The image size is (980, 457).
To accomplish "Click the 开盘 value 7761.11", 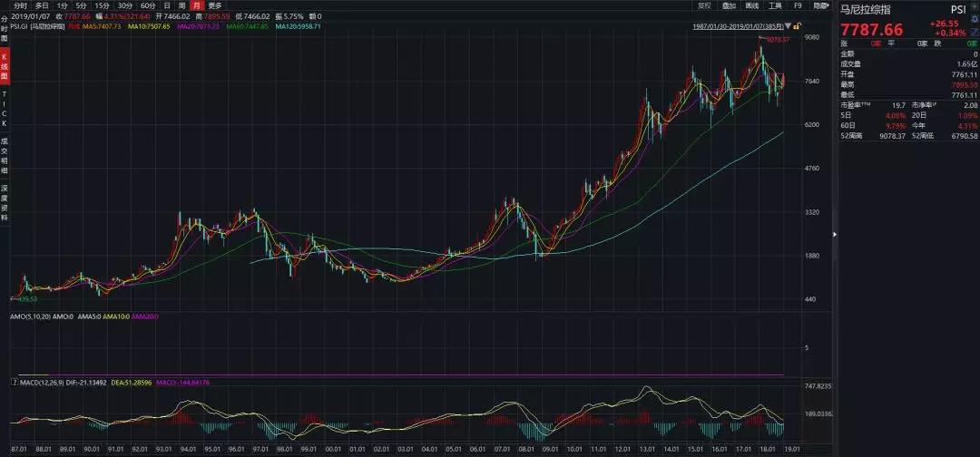I will [x=965, y=73].
